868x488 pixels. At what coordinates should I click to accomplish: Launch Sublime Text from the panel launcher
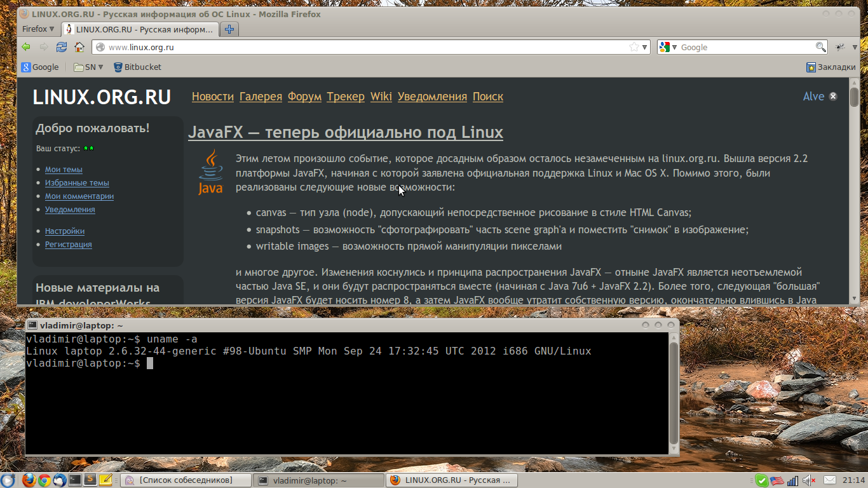point(90,480)
